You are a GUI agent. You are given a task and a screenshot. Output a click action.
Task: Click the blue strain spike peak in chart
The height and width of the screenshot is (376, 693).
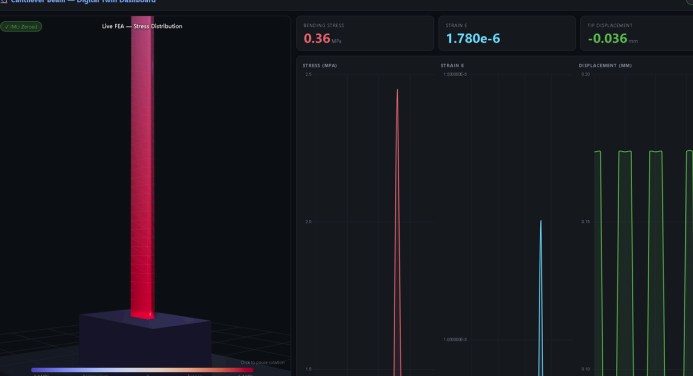pos(541,221)
